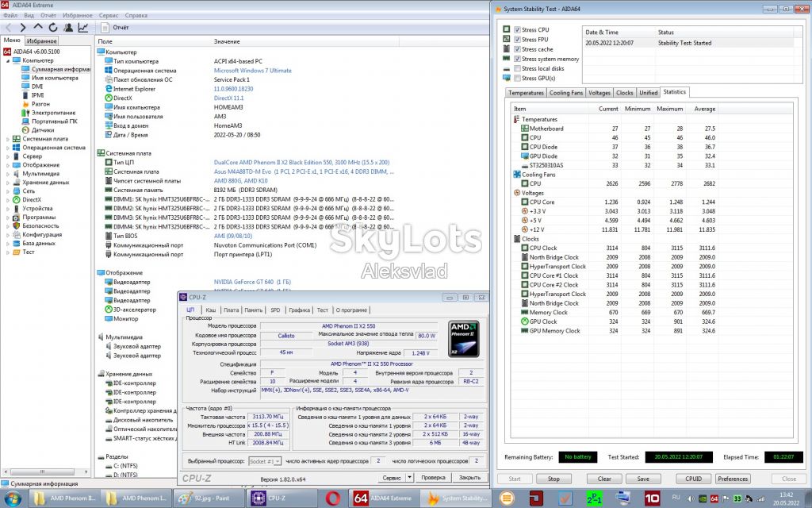Toggle the Stress cache checkbox
Screen dimensions: 812x508
517,49
